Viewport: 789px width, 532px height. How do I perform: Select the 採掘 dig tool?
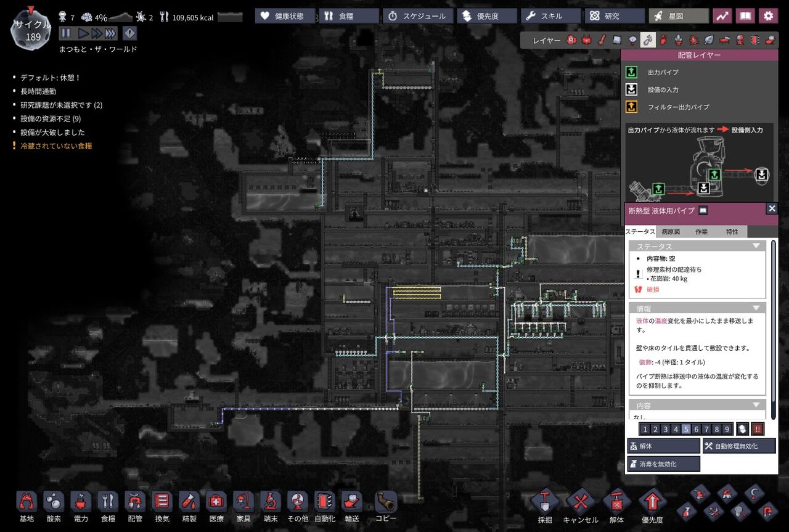tap(545, 505)
